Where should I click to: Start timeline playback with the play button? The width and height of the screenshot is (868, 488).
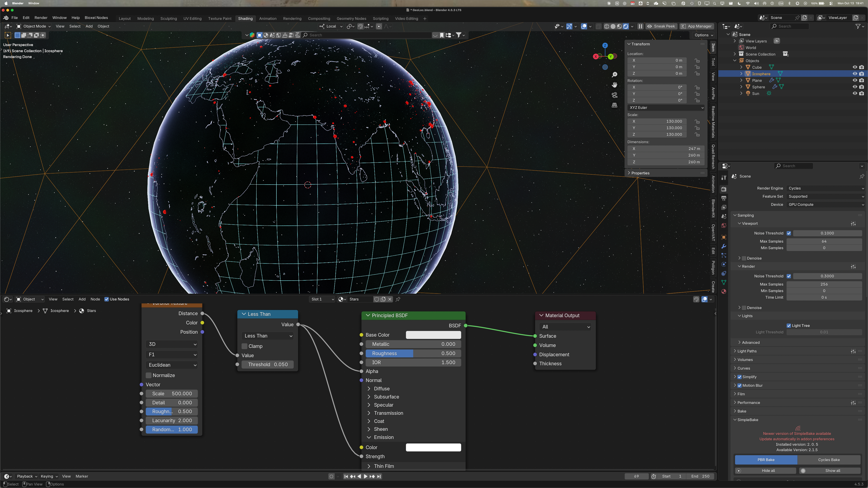coord(366,476)
